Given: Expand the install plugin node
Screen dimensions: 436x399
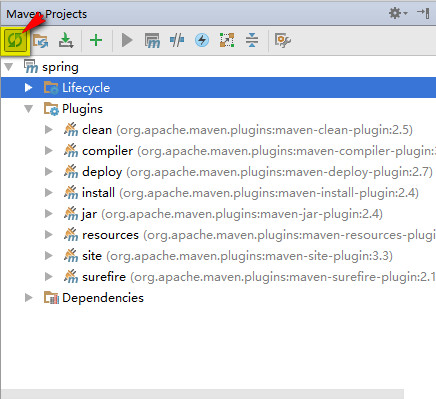Looking at the screenshot, I should [x=49, y=193].
